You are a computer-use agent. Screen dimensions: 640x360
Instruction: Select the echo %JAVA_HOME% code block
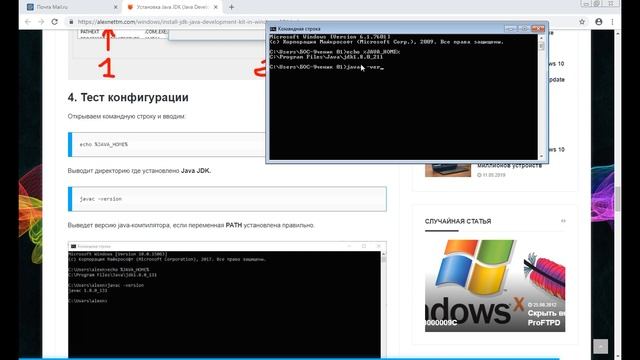[x=166, y=144]
